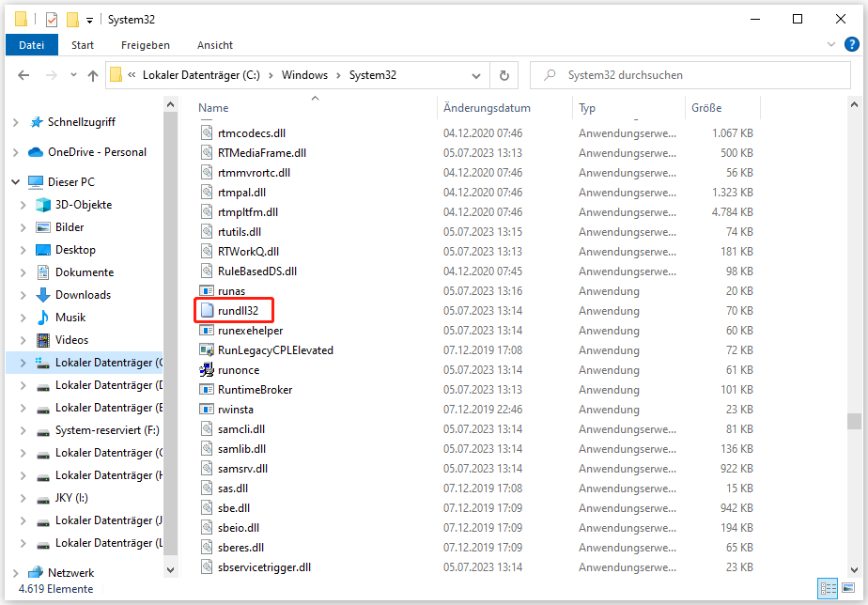Open the Ansicht ribbon tab
This screenshot has width=868, height=605.
pyautogui.click(x=214, y=45)
